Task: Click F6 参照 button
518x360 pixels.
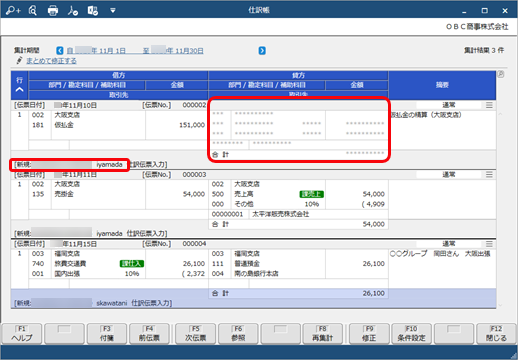Action: pyautogui.click(x=238, y=333)
